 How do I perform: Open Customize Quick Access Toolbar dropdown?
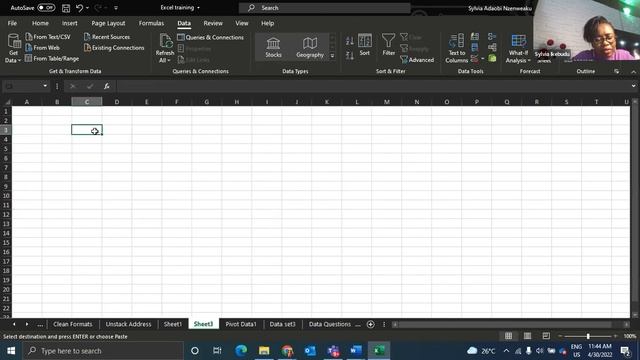[116, 8]
